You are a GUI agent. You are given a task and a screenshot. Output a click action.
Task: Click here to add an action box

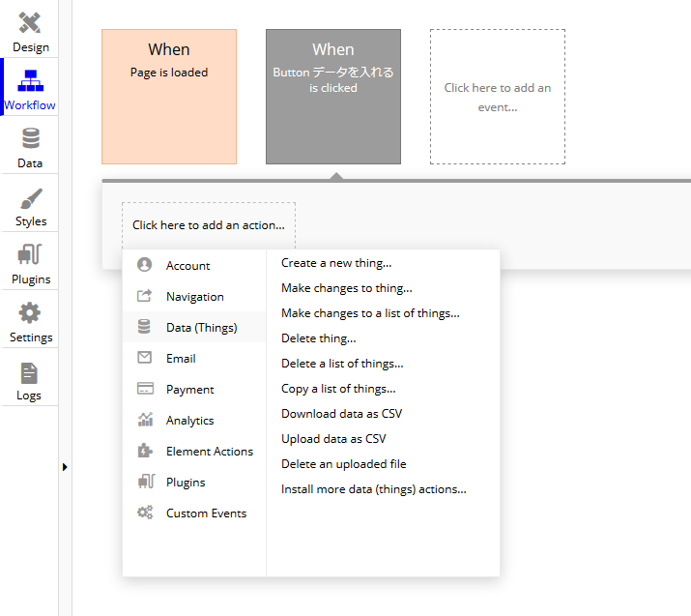point(209,225)
